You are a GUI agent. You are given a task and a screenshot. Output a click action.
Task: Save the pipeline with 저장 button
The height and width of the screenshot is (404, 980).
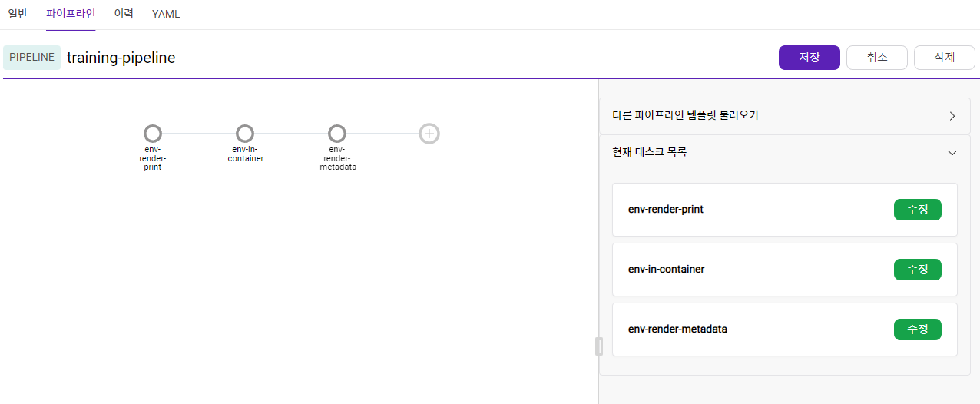[x=809, y=58]
